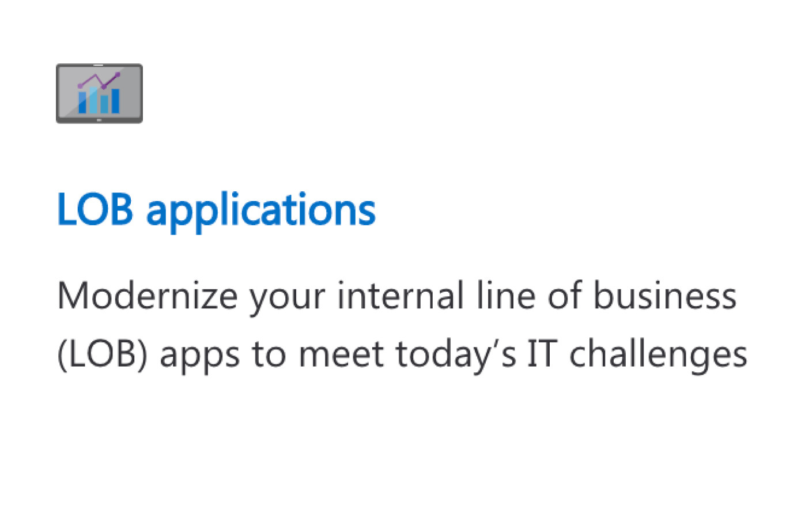Screen dimensions: 786x532
Task: Click the purple line's top endpoint dot
Action: (118, 74)
